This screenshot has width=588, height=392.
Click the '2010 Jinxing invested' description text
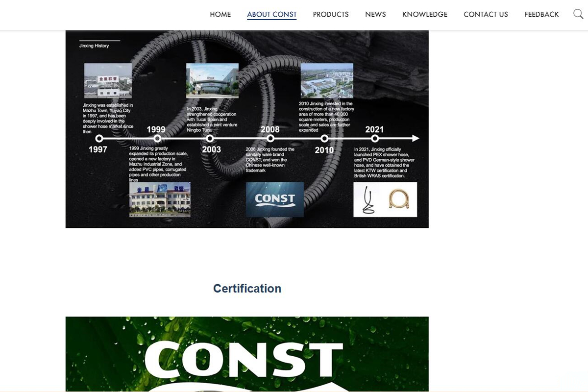coord(326,117)
